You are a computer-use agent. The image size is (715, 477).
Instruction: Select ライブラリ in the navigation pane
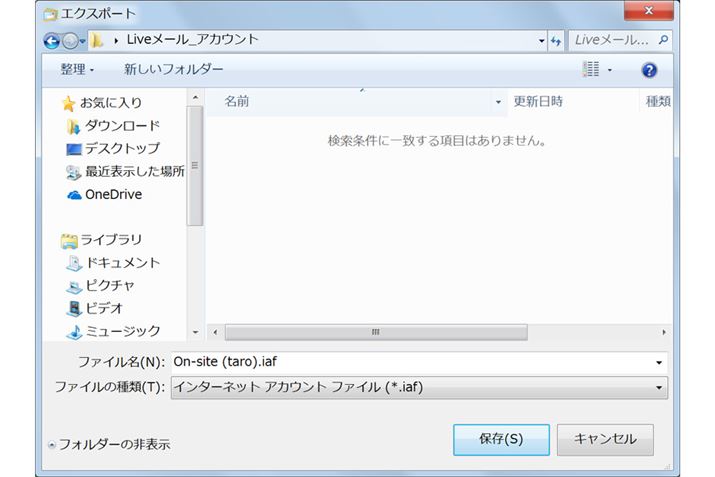pos(111,240)
